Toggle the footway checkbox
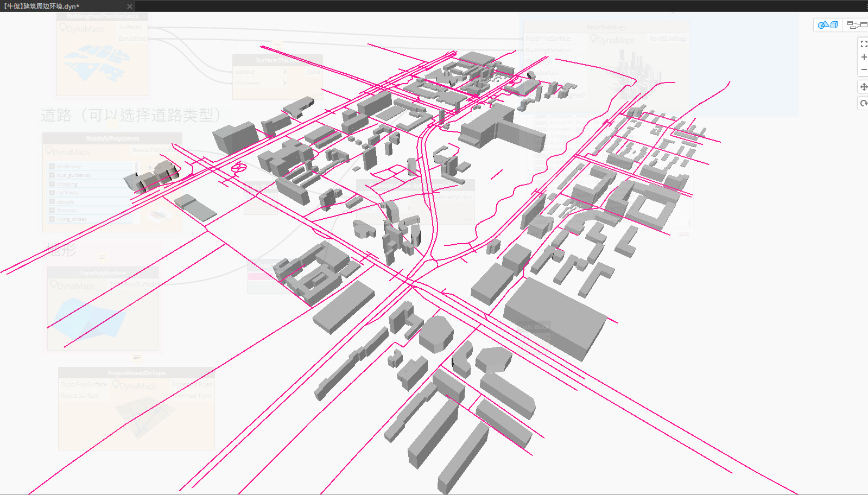Viewport: 868px width, 495px height. tap(52, 210)
